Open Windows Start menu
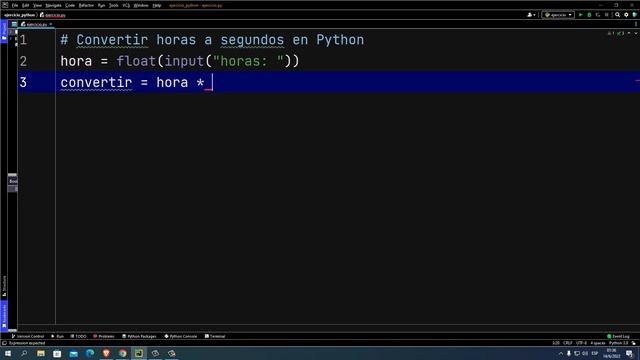This screenshot has height=360, width=640. (8, 353)
